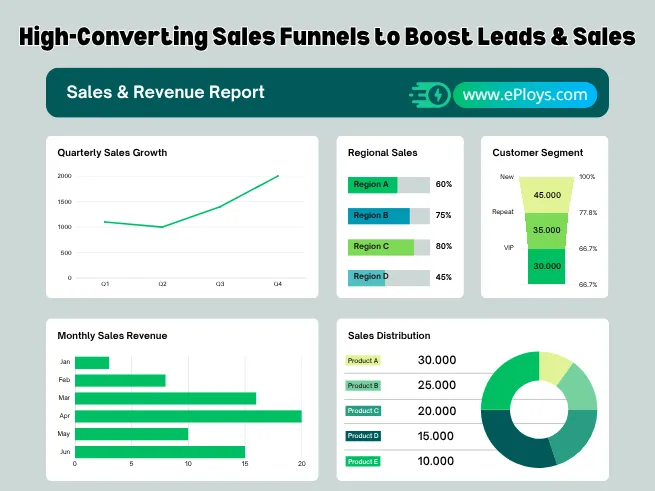Click the 80% value for Region C
655x491 pixels.
pos(444,246)
